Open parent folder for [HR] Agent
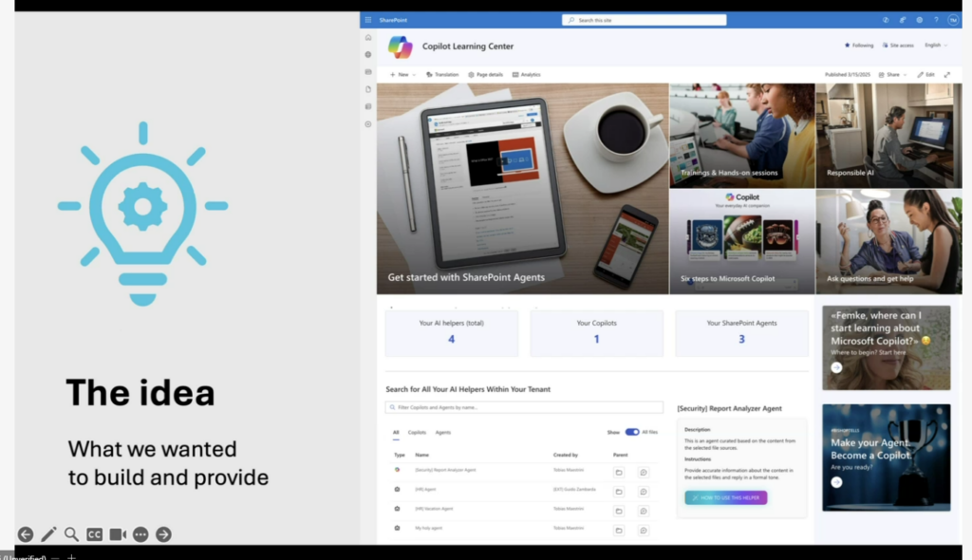 (619, 492)
